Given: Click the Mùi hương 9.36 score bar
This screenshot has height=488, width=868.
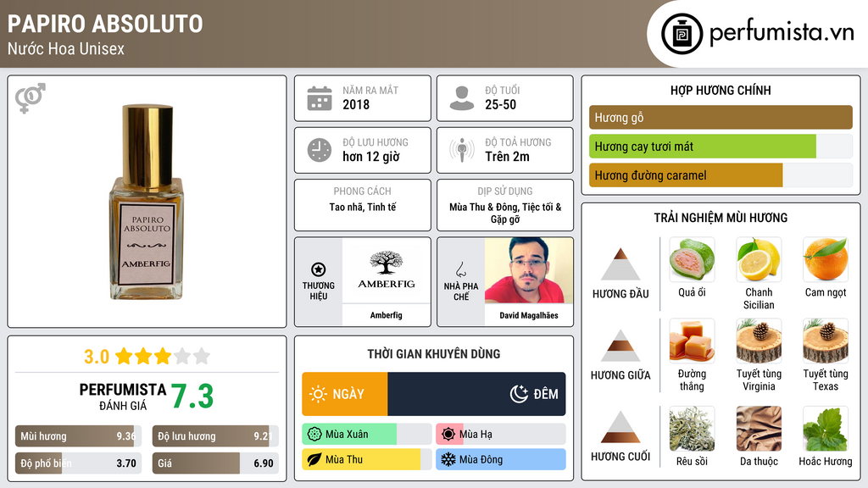Looking at the screenshot, I should click(x=78, y=436).
